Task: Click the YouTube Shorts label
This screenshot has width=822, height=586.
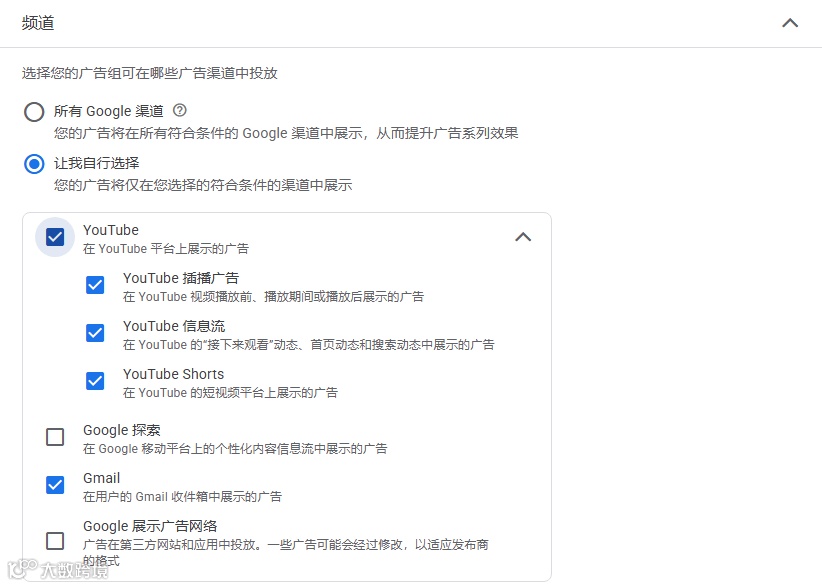Action: pos(174,374)
